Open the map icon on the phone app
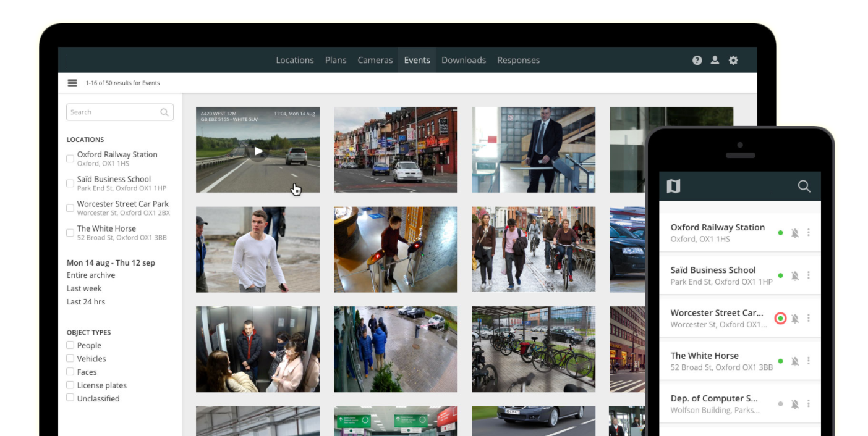 673,186
